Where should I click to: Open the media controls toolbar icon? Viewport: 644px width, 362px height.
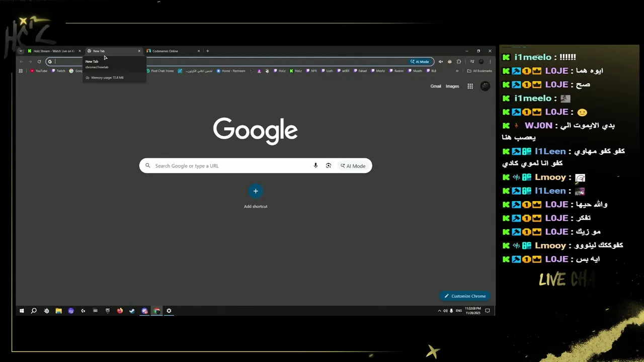click(472, 62)
